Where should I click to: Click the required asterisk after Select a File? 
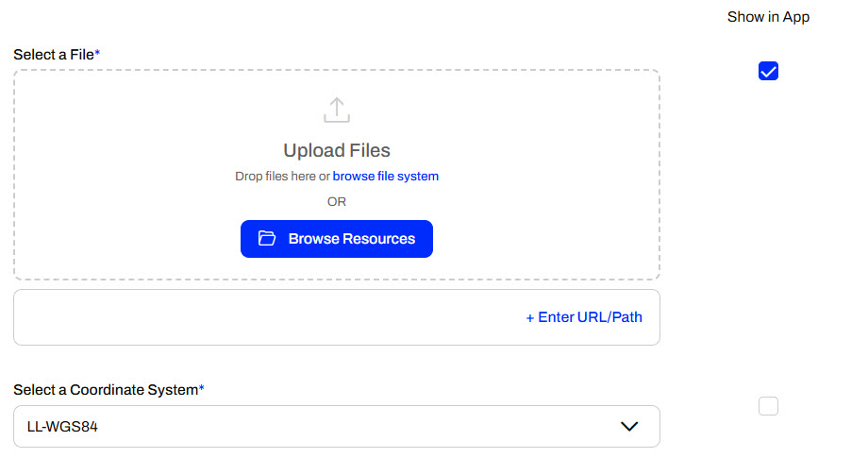(x=97, y=54)
